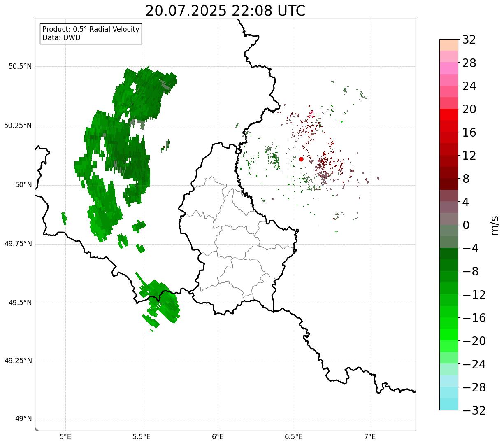Click the peach top swatch of the colorbar
Screen dimensions: 504x445
[x=449, y=45]
